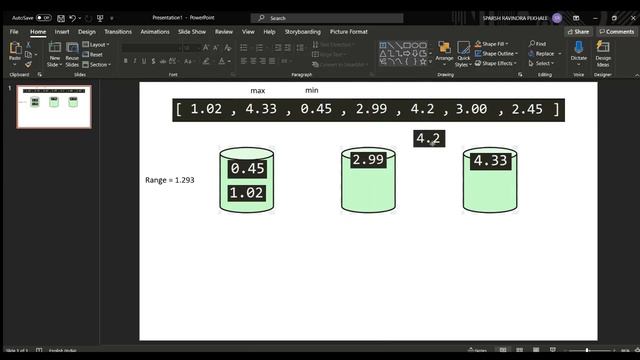Switch to the Slide Show tab
This screenshot has height=360, width=640.
pos(192,31)
